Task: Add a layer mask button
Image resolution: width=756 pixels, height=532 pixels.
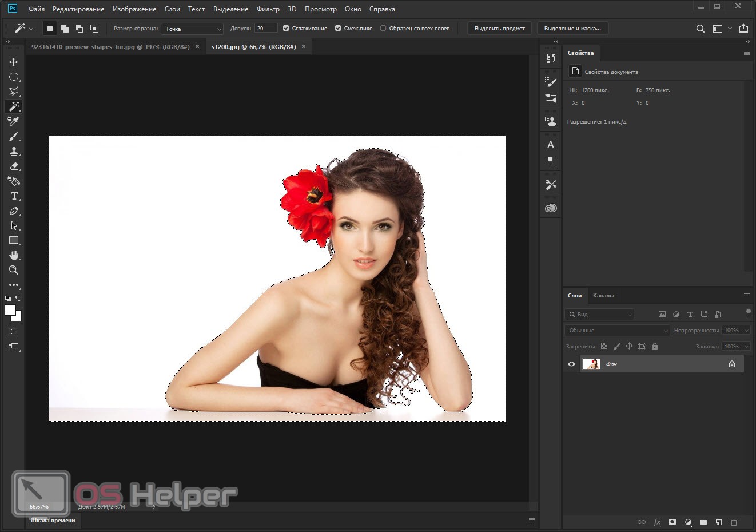Action: (673, 522)
